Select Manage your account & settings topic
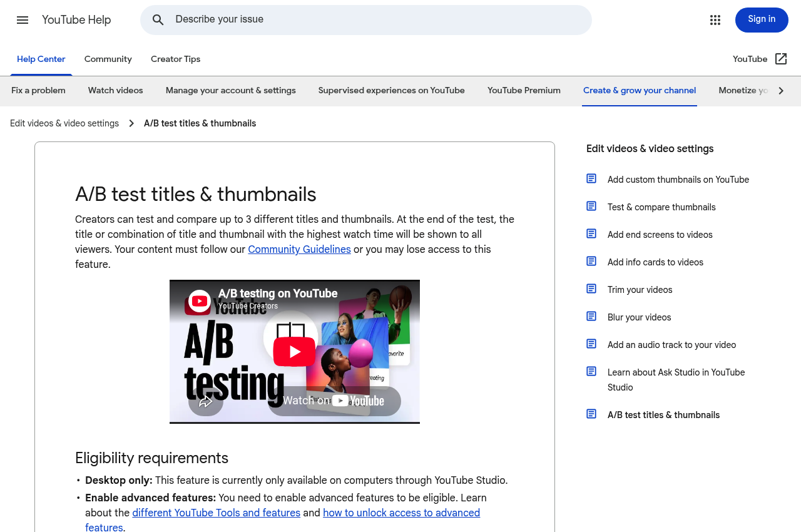This screenshot has height=532, width=801. [231, 91]
